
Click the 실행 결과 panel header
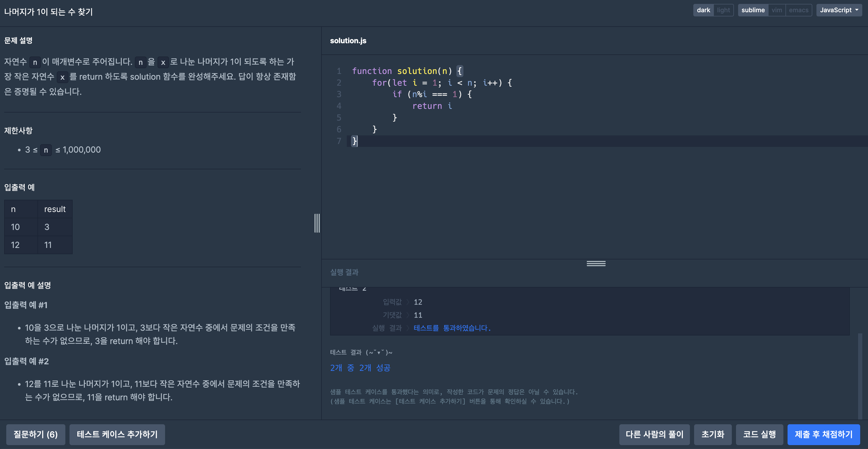pos(344,272)
